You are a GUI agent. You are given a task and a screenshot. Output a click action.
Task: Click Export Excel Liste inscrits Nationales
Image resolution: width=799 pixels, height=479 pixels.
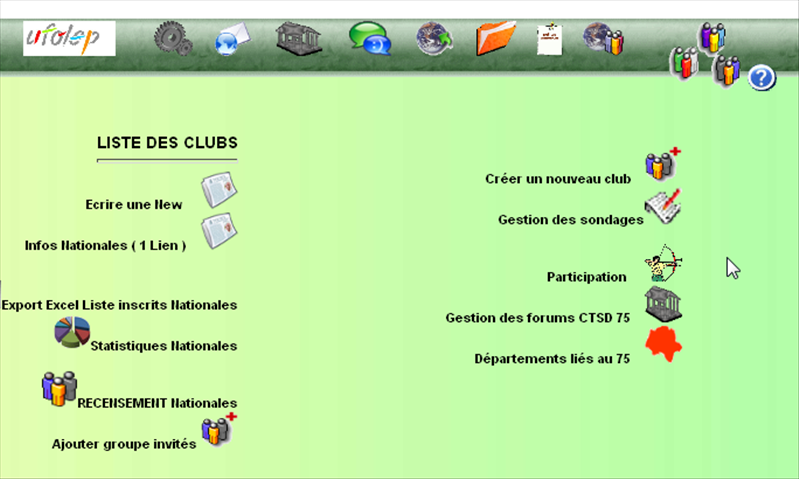coord(119,304)
